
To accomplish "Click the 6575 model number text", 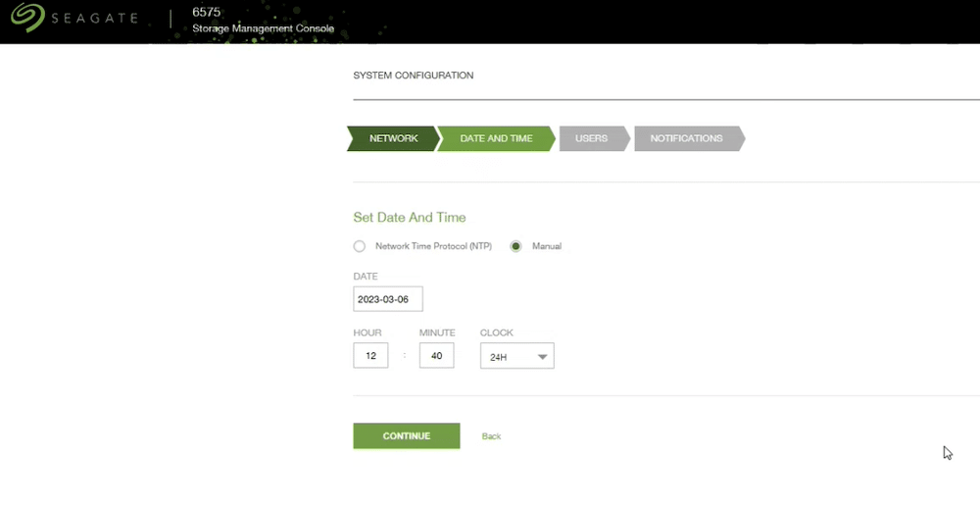I will click(206, 12).
